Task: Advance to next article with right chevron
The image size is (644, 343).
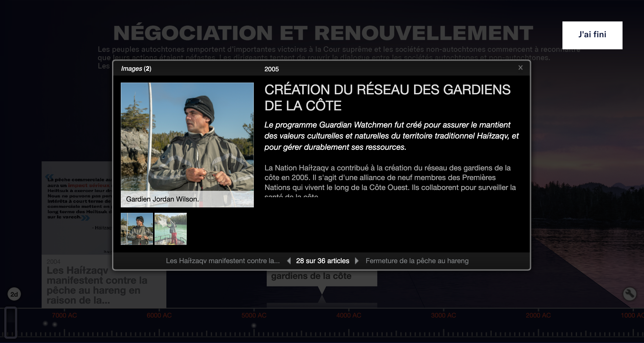Action: (x=357, y=261)
